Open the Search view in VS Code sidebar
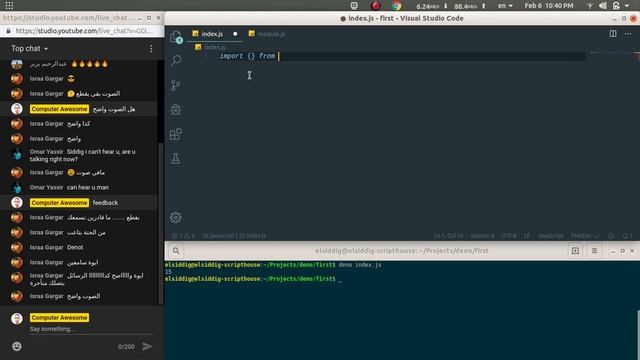The width and height of the screenshot is (640, 360). pyautogui.click(x=176, y=60)
